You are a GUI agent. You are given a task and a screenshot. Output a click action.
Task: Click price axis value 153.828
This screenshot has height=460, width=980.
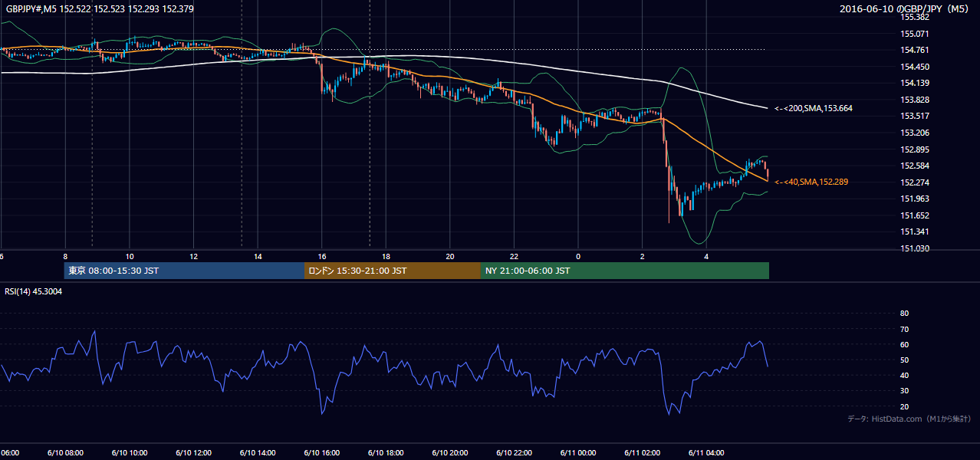pos(916,100)
